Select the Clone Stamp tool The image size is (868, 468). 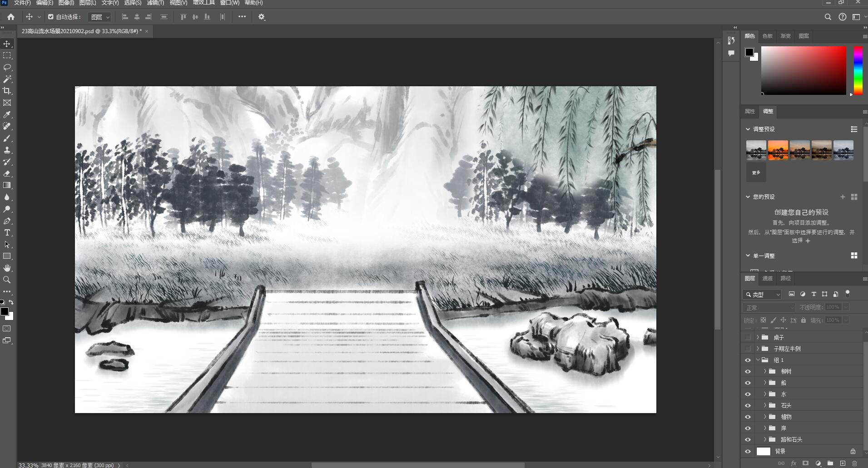pos(7,150)
